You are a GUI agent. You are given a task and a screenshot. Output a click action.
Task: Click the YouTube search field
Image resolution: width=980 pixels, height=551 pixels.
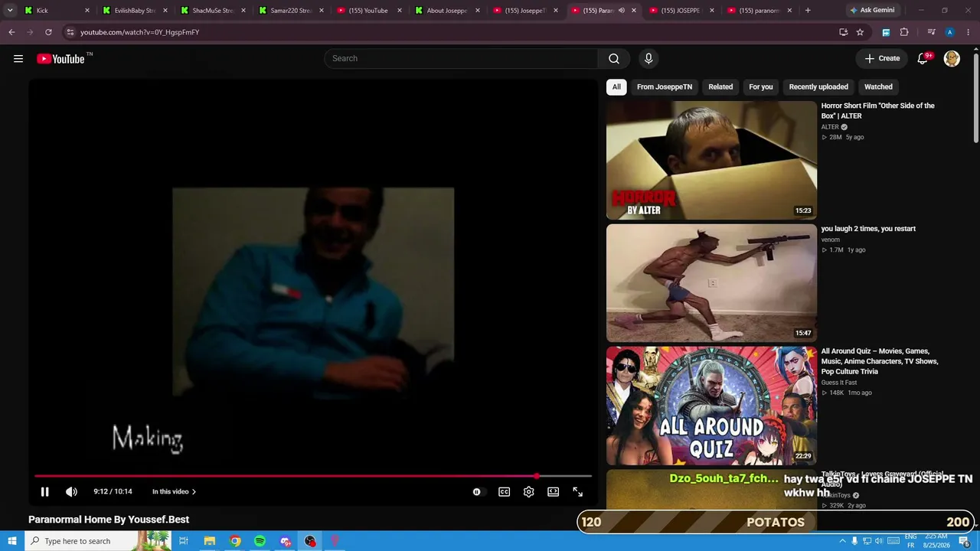click(461, 59)
